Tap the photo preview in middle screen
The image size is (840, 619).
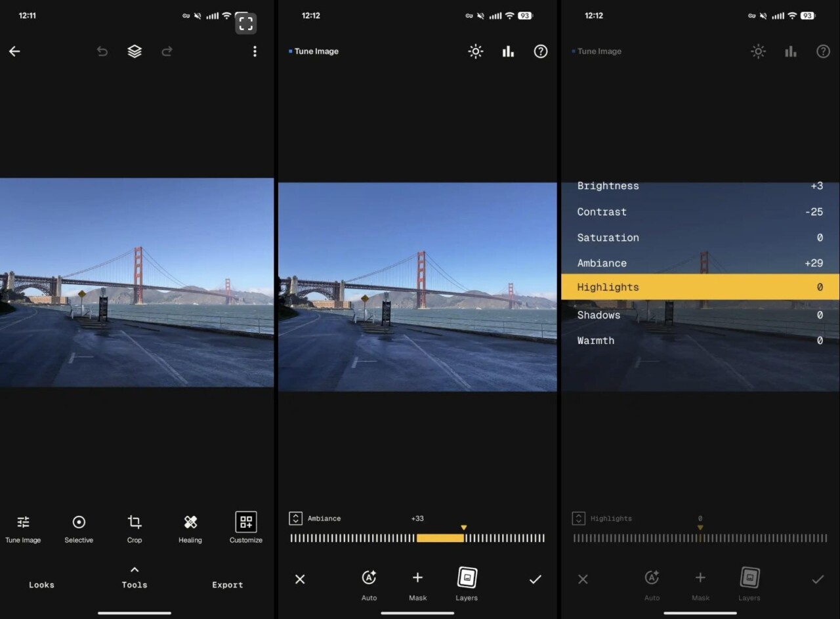(x=417, y=287)
